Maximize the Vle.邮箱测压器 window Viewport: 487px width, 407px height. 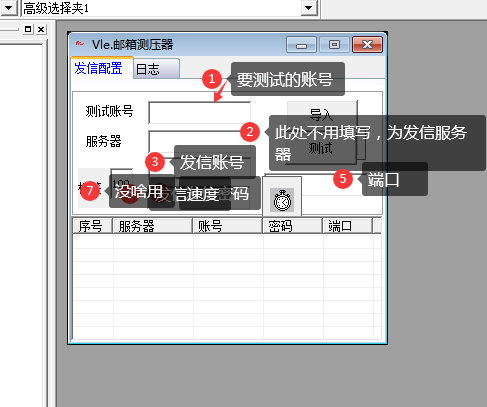(x=334, y=45)
